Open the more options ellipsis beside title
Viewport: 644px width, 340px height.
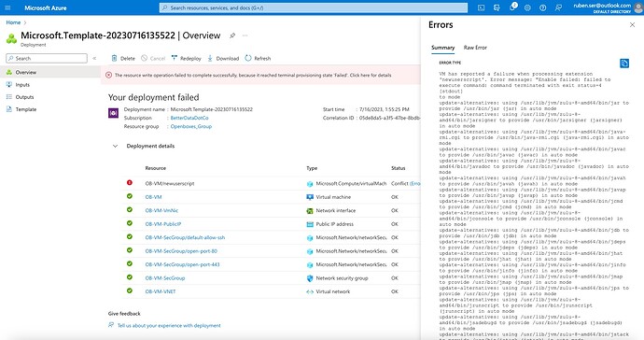pos(245,35)
